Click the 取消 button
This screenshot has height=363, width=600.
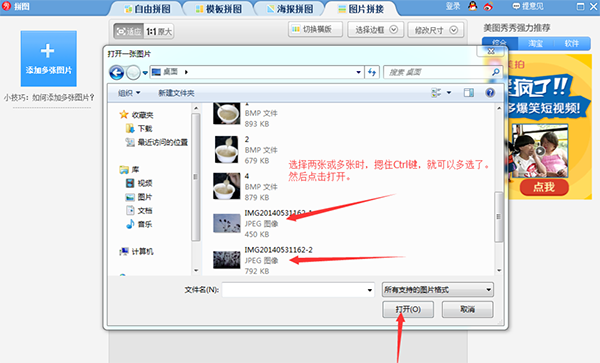click(x=467, y=309)
